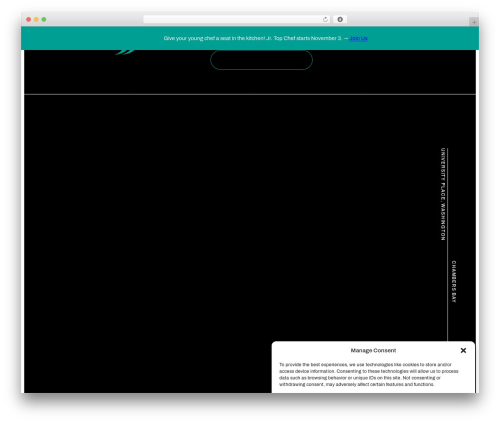This screenshot has height=423, width=500.
Task: Click the download icon beside the address bar
Action: point(340,19)
